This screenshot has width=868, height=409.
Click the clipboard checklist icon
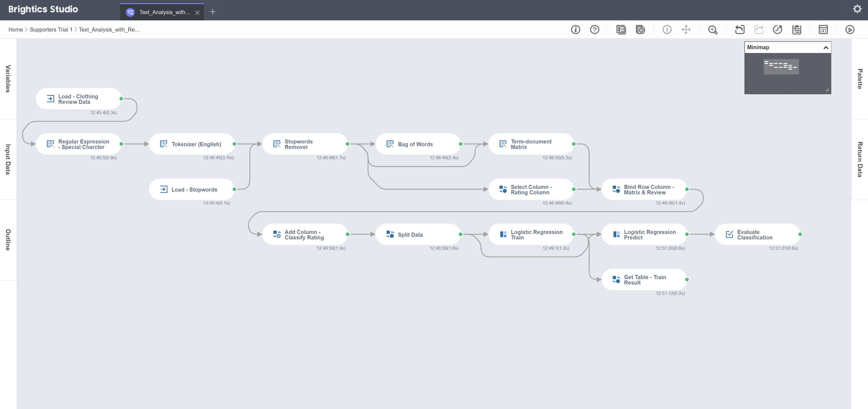(x=797, y=30)
